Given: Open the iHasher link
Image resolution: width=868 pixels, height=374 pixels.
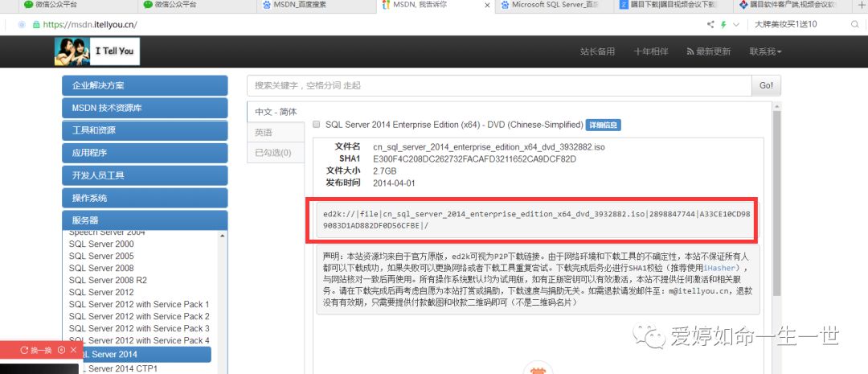Looking at the screenshot, I should [721, 268].
